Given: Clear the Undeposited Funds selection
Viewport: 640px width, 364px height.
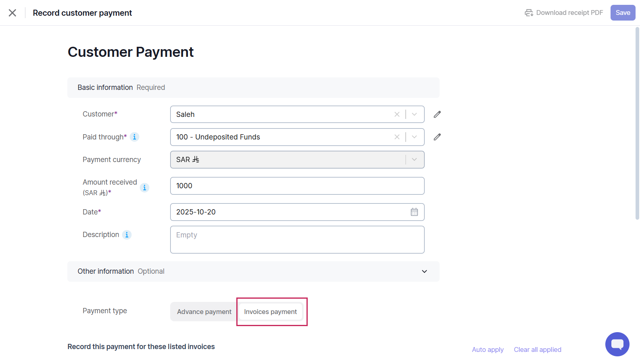Looking at the screenshot, I should point(397,137).
